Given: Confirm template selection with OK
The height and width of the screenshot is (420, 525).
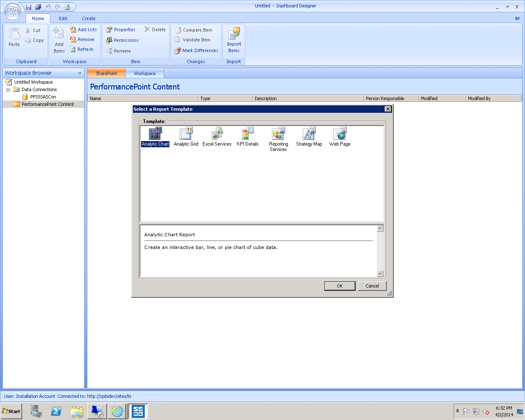Looking at the screenshot, I should 340,285.
